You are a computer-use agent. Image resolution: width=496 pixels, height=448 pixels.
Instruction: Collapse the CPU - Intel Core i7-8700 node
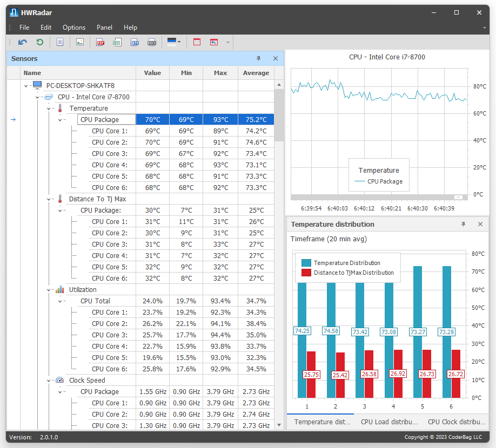click(x=37, y=97)
